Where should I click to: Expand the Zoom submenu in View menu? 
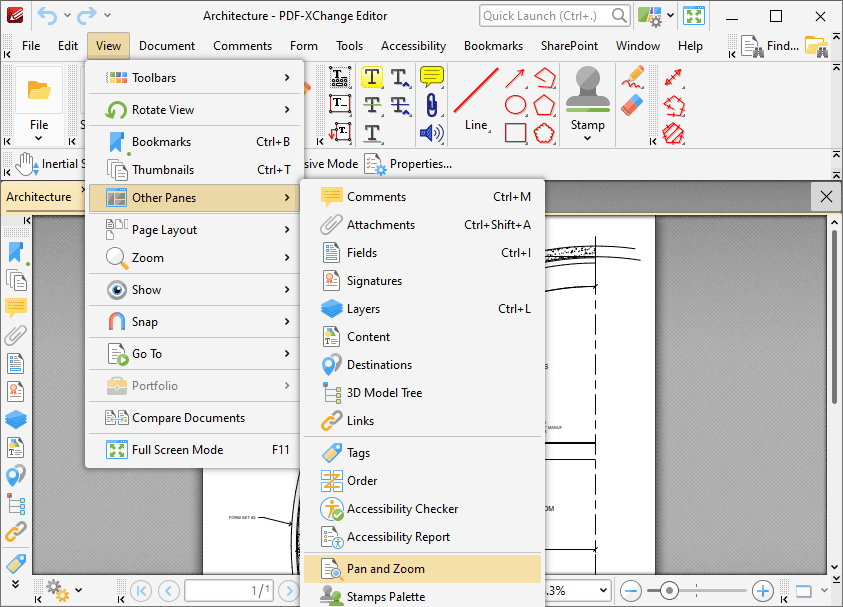point(194,258)
